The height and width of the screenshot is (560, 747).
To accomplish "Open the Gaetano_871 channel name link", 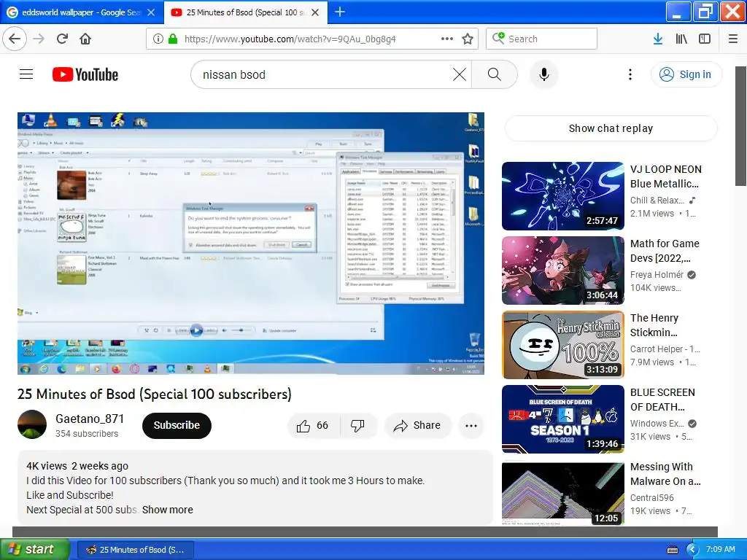I will pyautogui.click(x=90, y=419).
